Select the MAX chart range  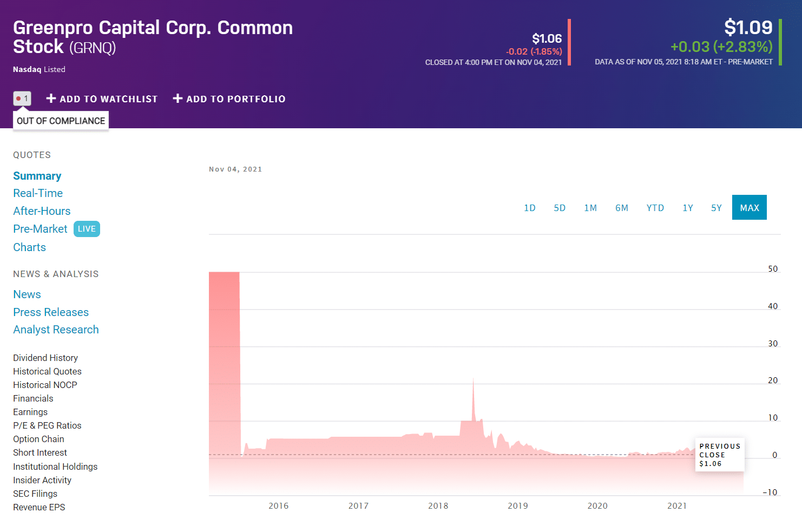pyautogui.click(x=750, y=207)
